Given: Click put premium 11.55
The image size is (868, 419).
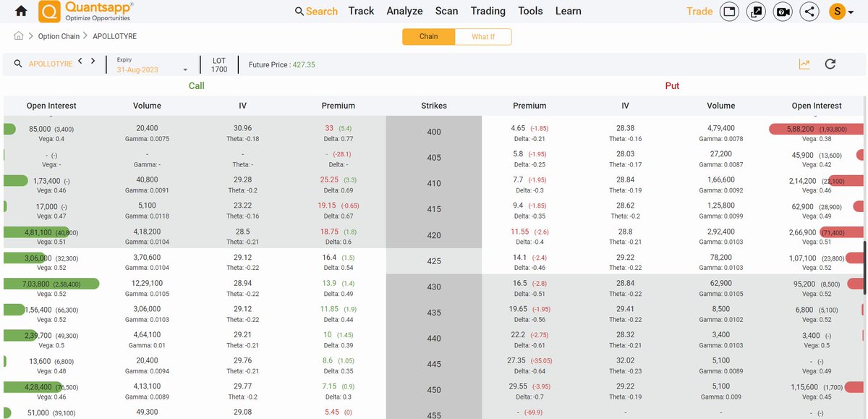Looking at the screenshot, I should 520,232.
